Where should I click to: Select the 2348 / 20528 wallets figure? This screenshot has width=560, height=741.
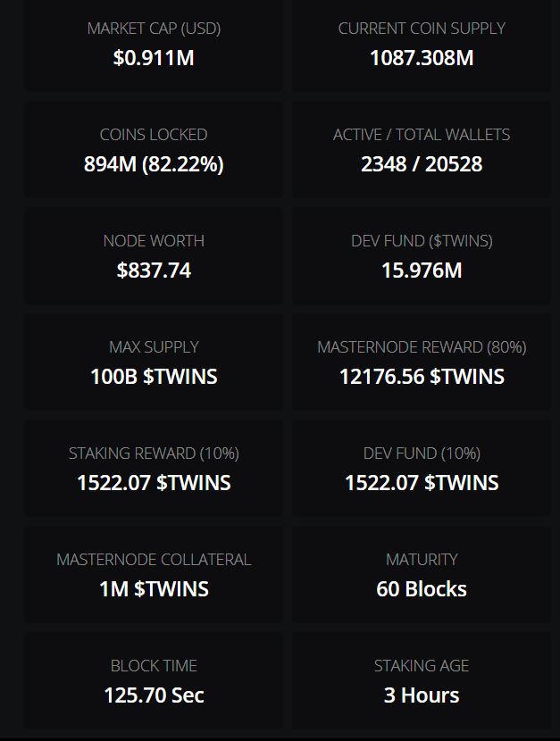pyautogui.click(x=422, y=164)
